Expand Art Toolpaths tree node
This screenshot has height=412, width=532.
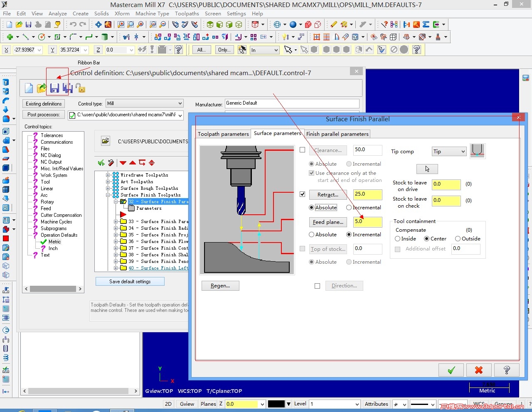(108, 182)
